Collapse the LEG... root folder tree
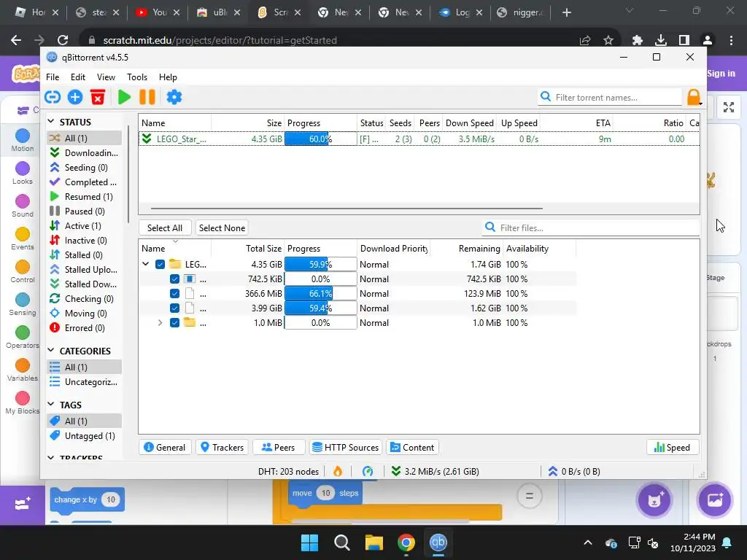Image resolution: width=747 pixels, height=560 pixels. (x=146, y=264)
